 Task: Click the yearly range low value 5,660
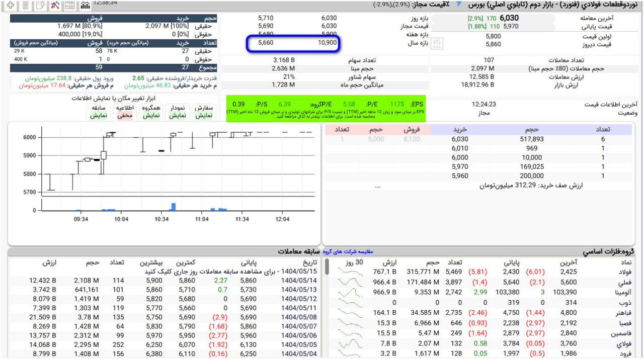[266, 43]
